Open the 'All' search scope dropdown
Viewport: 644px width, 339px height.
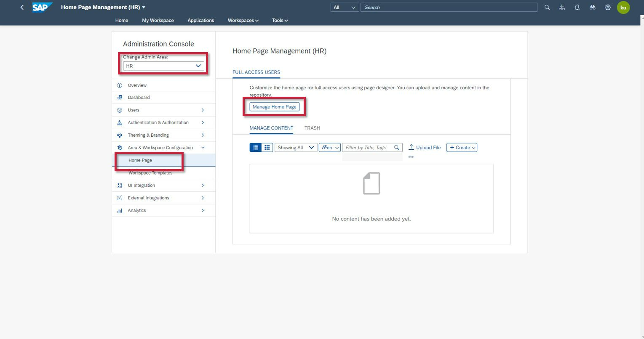coord(345,8)
